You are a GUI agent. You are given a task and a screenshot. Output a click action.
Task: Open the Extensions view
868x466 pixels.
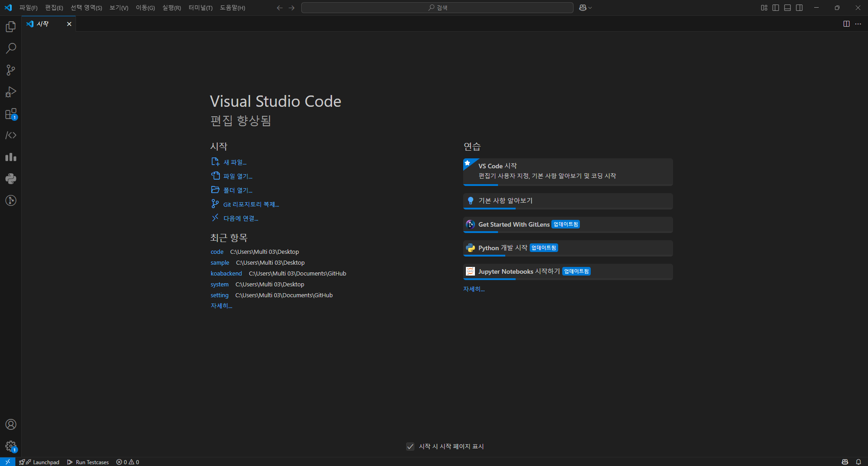tap(11, 114)
